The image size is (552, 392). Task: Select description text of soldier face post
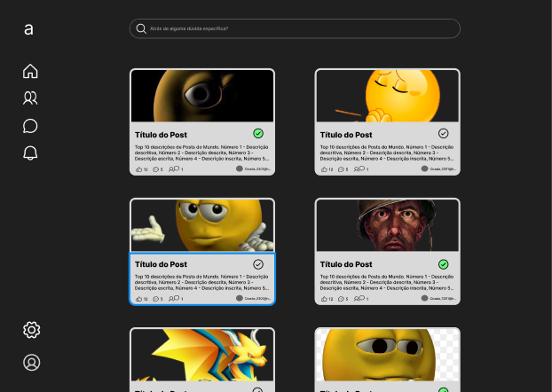click(x=387, y=282)
